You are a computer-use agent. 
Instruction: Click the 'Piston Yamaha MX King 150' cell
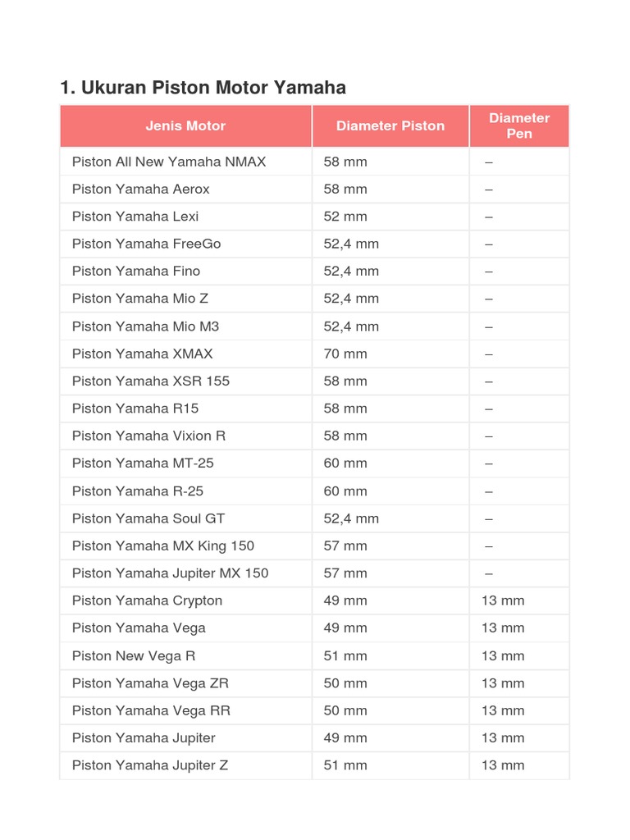tap(163, 546)
